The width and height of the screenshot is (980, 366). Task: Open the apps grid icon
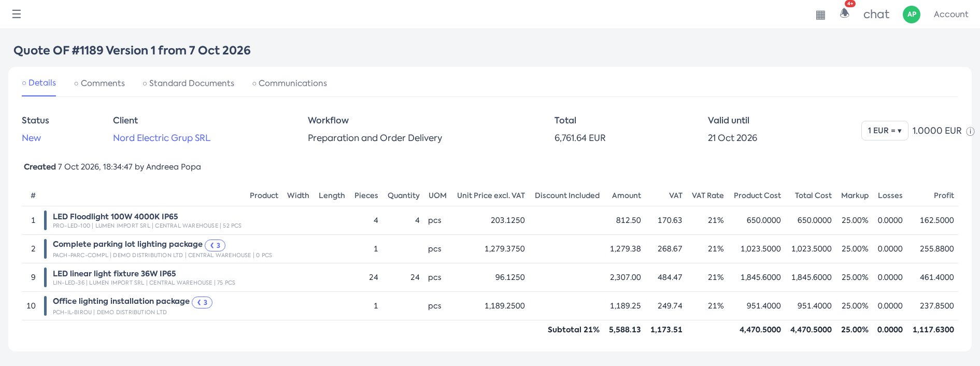point(820,15)
